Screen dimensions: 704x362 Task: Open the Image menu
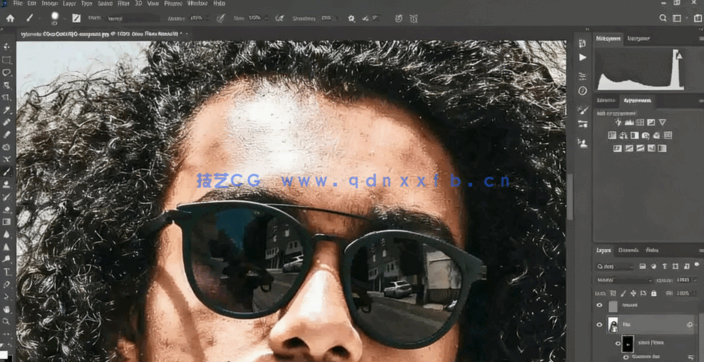(50, 3)
